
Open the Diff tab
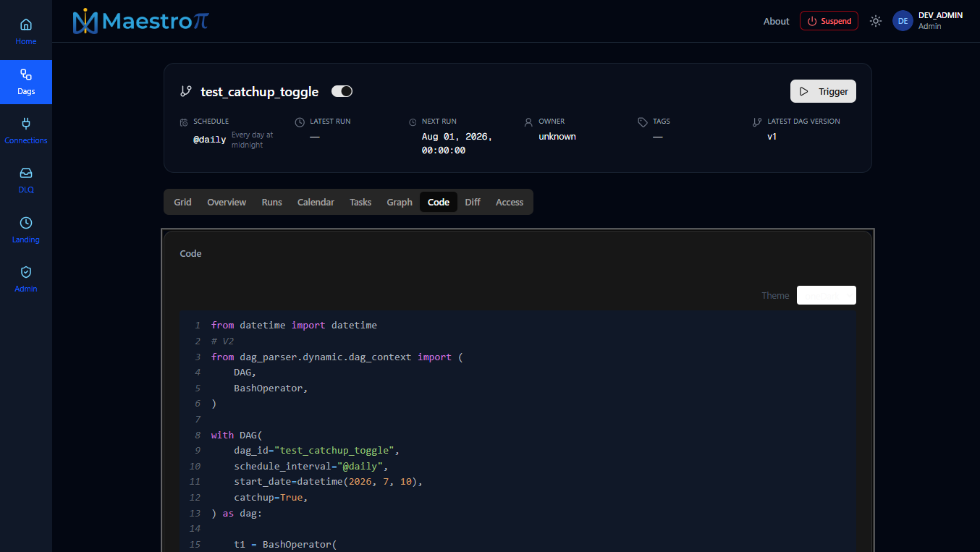pyautogui.click(x=473, y=202)
